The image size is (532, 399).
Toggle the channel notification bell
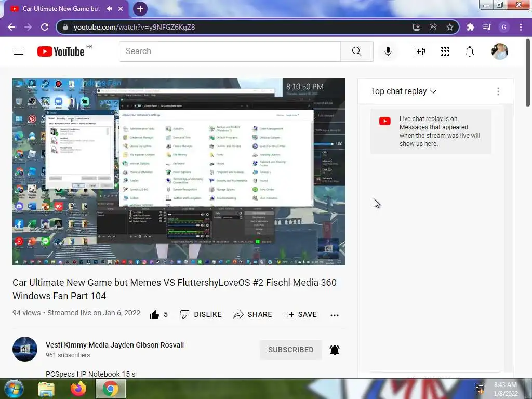click(x=335, y=350)
